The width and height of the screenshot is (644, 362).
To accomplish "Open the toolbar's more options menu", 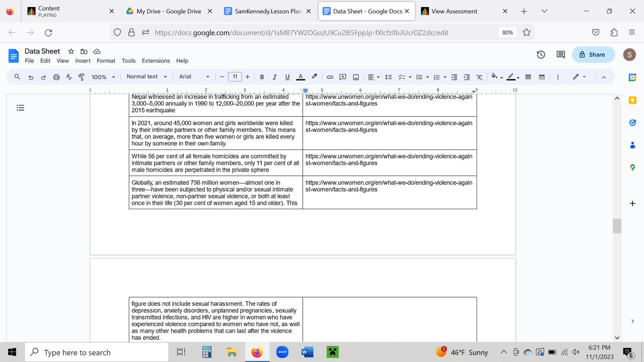I will tap(558, 77).
